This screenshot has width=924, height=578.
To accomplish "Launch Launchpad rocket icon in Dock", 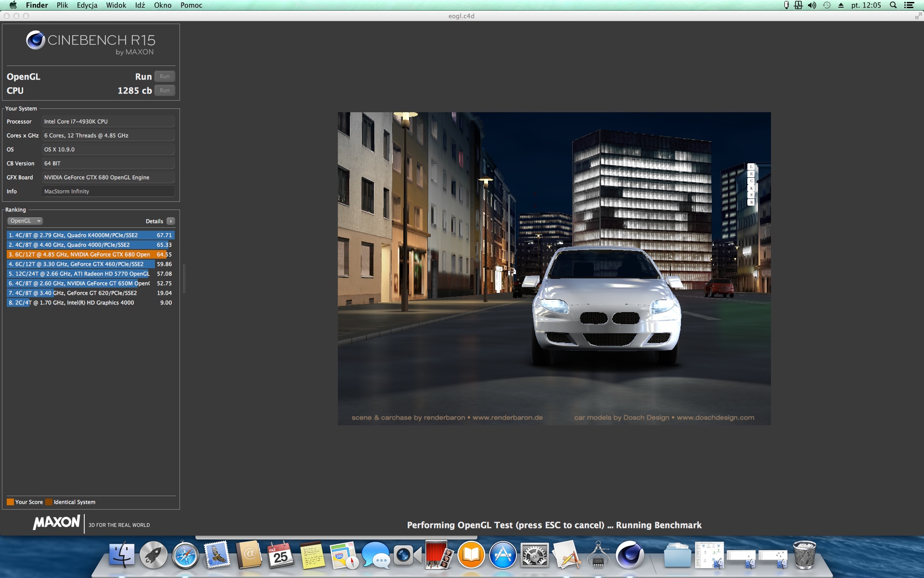I will pyautogui.click(x=154, y=555).
